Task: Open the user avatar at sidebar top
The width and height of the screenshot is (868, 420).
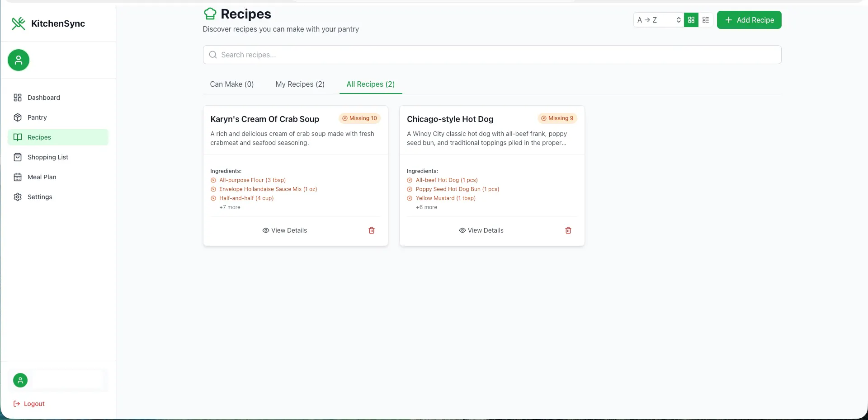Action: (19, 60)
